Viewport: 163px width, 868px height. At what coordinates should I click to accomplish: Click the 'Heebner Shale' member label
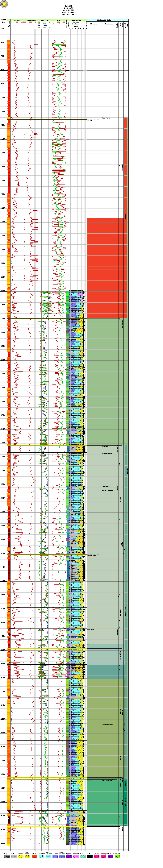pos(92,555)
